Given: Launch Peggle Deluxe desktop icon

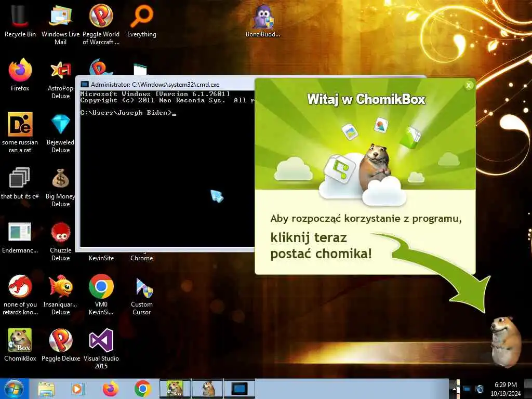Looking at the screenshot, I should (60, 345).
